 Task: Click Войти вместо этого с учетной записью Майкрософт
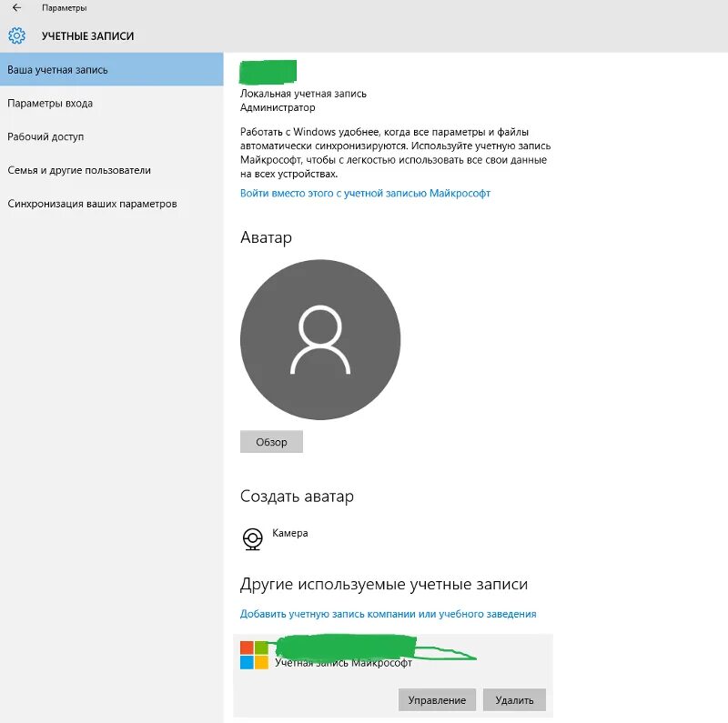click(365, 193)
